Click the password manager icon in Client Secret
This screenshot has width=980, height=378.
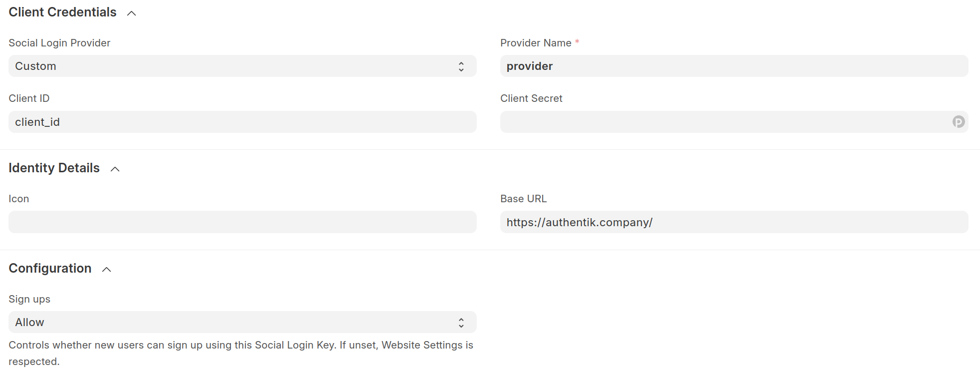(958, 122)
